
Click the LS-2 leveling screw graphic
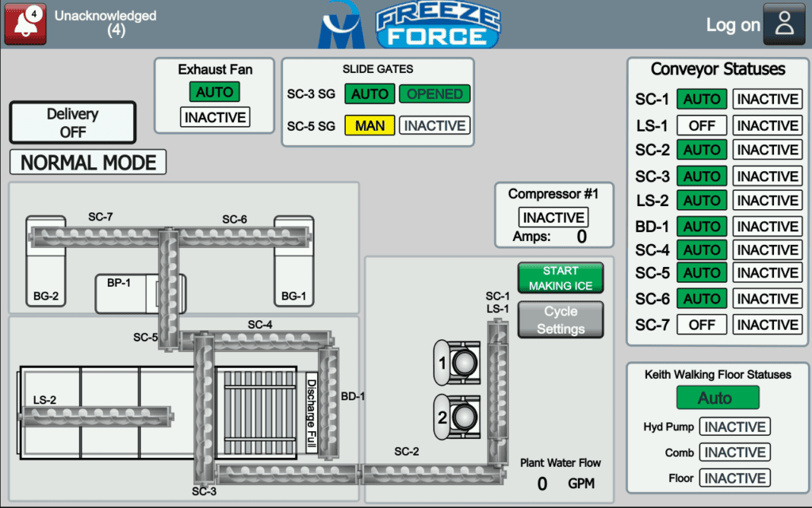pos(96,416)
